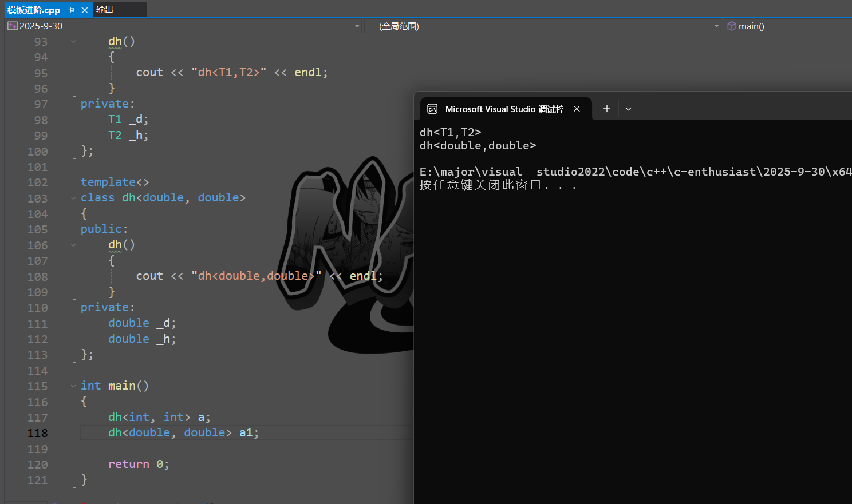Open the main() member dropdown
This screenshot has width=852, height=504.
[788, 26]
